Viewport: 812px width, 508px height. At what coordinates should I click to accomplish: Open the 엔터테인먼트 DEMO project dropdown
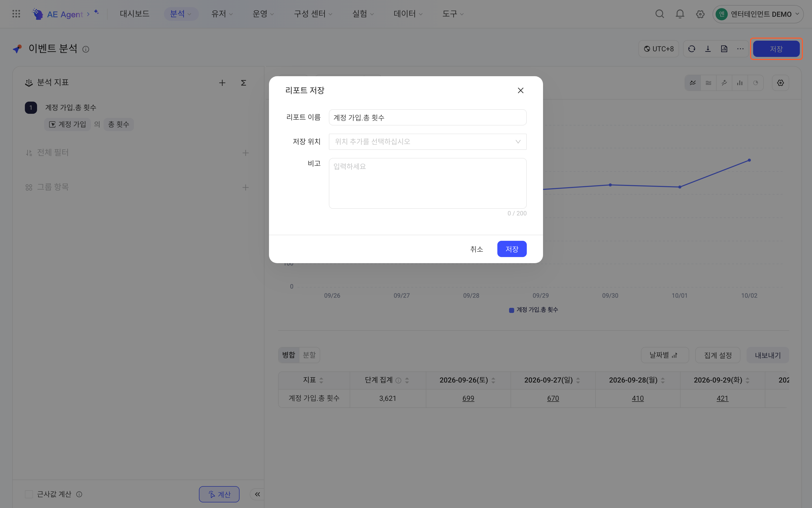tap(758, 14)
